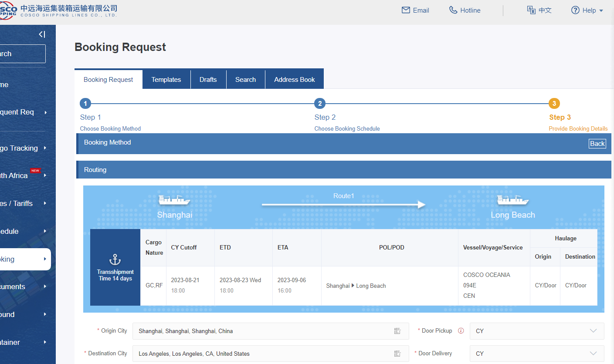Expand the Rates / Tariffs sidebar submenu
The image size is (614, 364).
45,203
